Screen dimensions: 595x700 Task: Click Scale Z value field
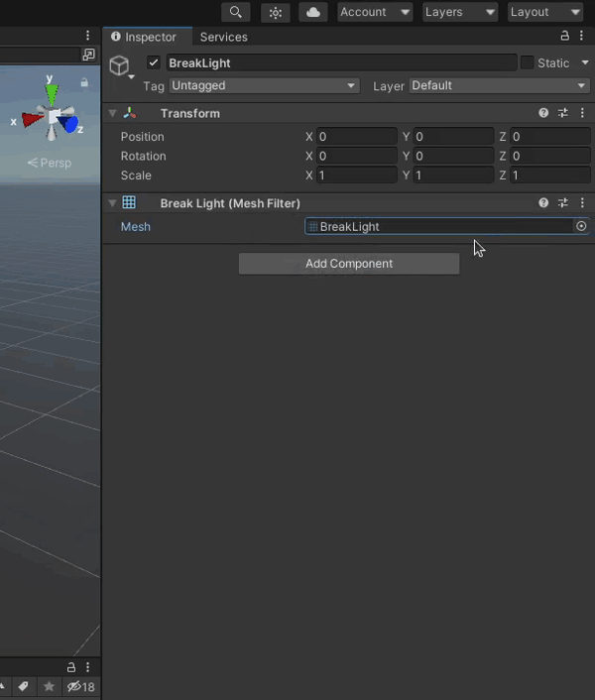pos(550,175)
